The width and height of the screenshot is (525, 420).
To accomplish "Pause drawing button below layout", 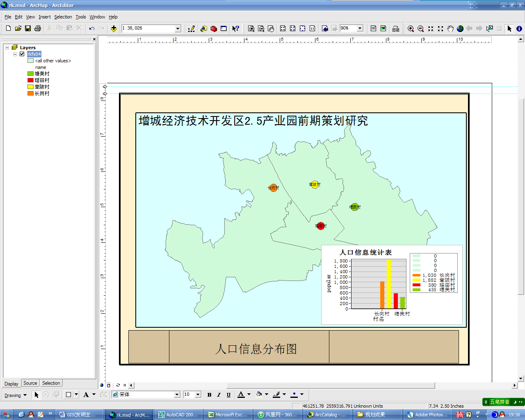I will (x=125, y=385).
